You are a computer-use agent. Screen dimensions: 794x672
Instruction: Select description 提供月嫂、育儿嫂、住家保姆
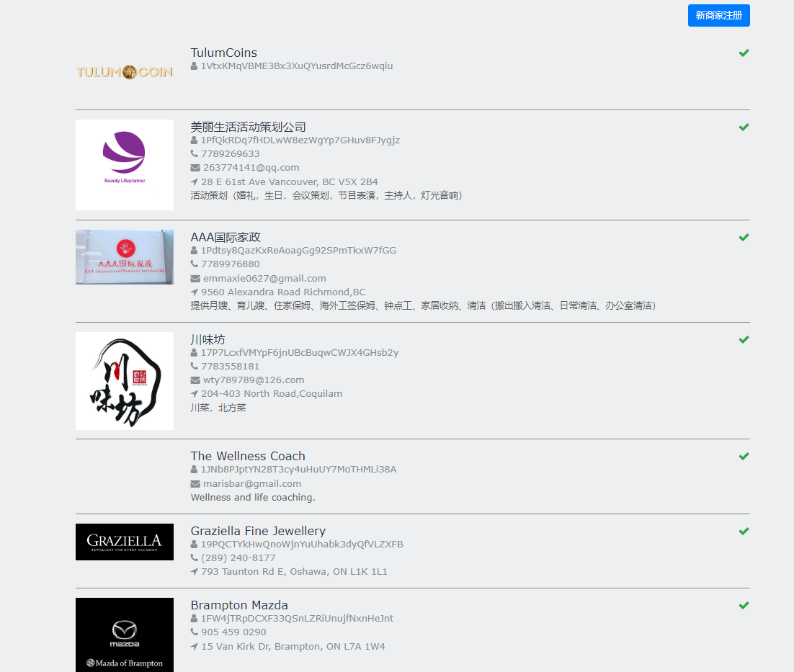423,305
